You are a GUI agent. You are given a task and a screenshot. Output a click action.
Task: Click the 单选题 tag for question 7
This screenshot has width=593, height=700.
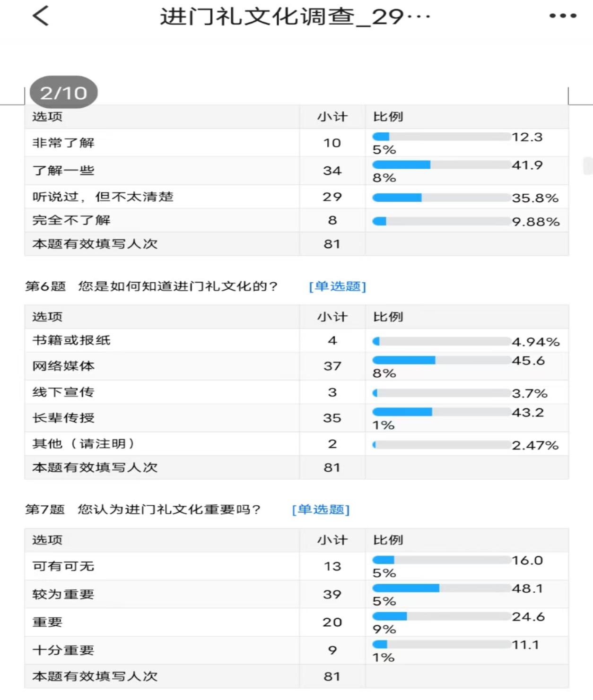point(321,510)
